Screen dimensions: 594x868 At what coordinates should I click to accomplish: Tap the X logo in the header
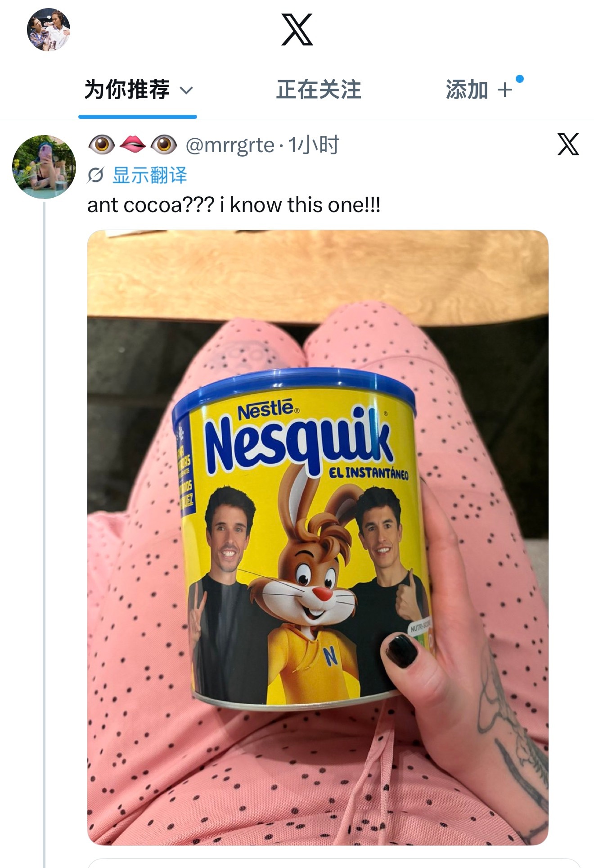pos(297,30)
